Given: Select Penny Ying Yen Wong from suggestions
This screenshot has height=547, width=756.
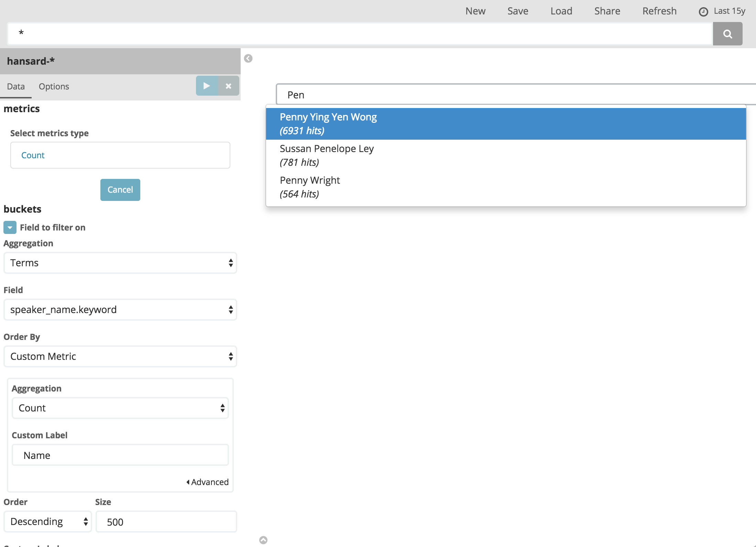Looking at the screenshot, I should (507, 124).
